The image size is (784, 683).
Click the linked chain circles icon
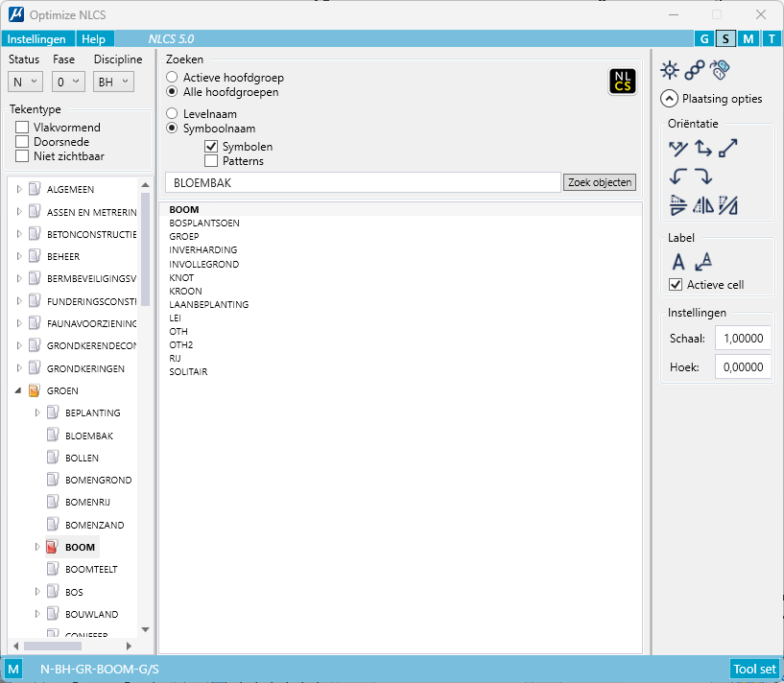695,70
